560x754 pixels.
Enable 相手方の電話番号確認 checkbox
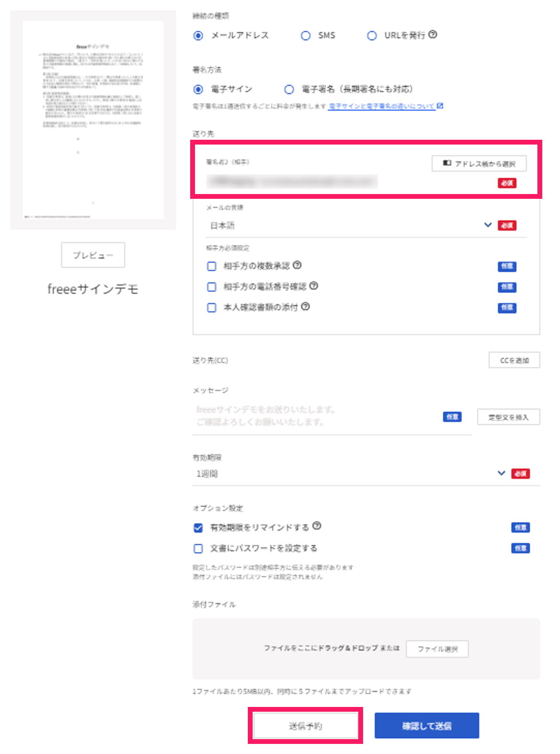pos(211,287)
